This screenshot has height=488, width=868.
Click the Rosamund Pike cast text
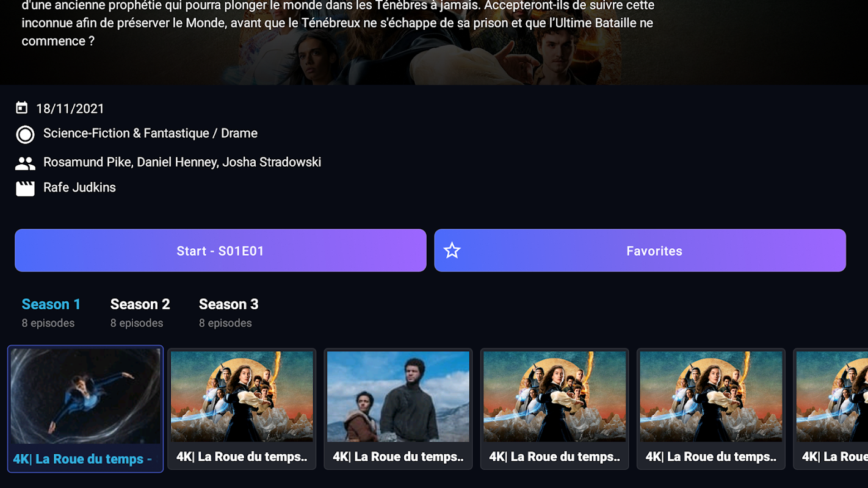[x=87, y=162]
